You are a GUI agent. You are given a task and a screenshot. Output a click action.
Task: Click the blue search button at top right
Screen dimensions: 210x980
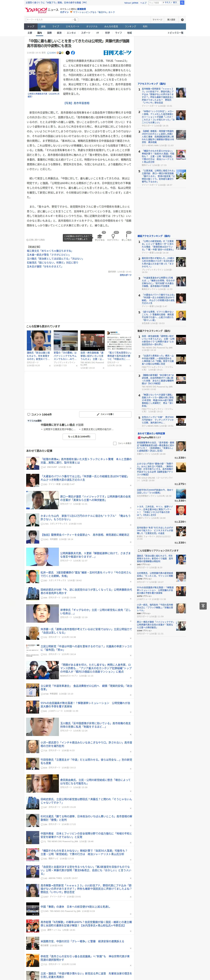tap(182, 3)
